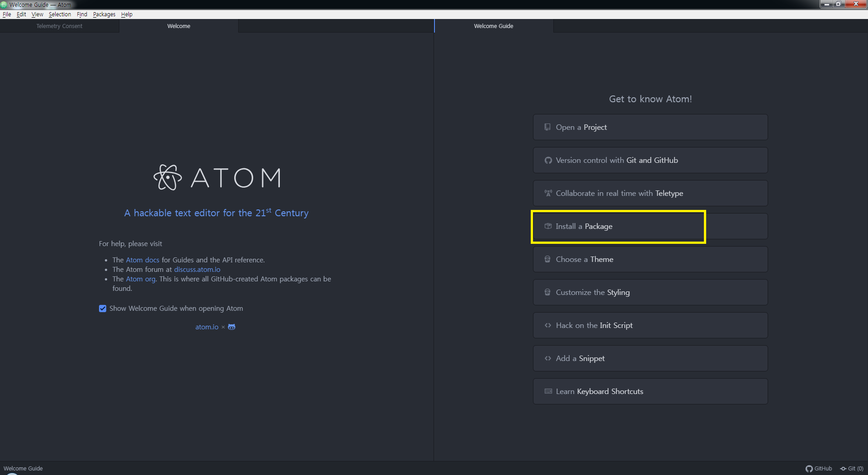Open the GitHub panel from the status bar
The image size is (868, 475).
coord(819,469)
